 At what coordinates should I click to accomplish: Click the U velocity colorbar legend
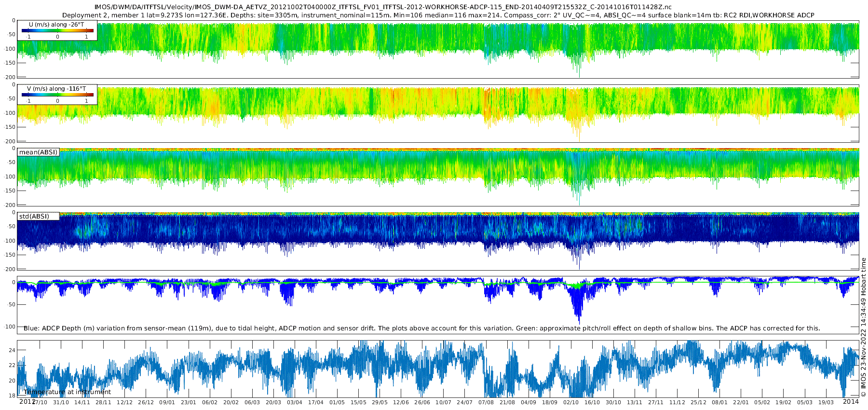tap(57, 30)
